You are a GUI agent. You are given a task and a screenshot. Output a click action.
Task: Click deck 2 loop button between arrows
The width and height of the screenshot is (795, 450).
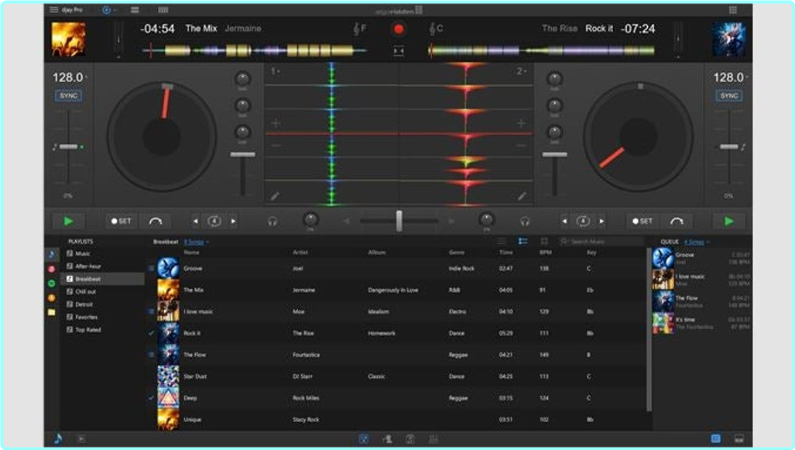583,221
